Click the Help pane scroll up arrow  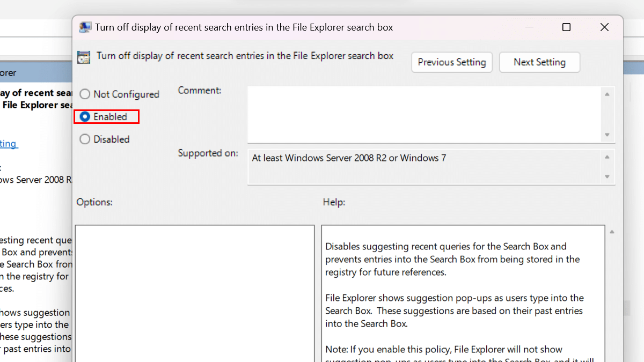tap(611, 232)
